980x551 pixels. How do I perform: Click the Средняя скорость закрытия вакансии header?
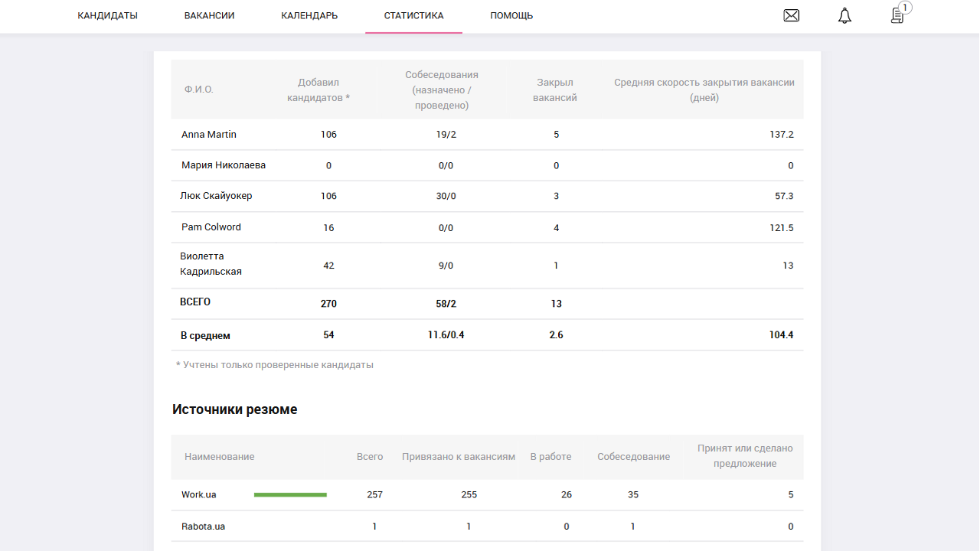704,90
